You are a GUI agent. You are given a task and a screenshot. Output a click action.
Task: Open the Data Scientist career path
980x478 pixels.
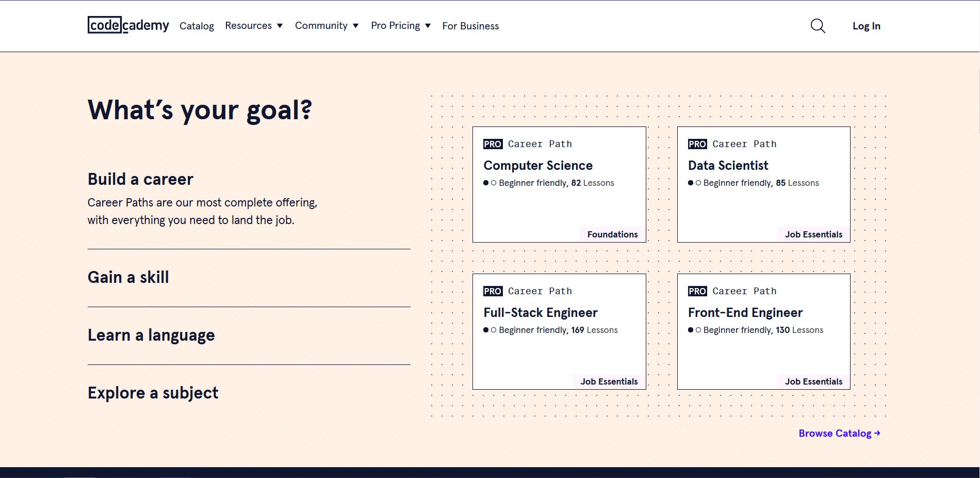coord(763,184)
